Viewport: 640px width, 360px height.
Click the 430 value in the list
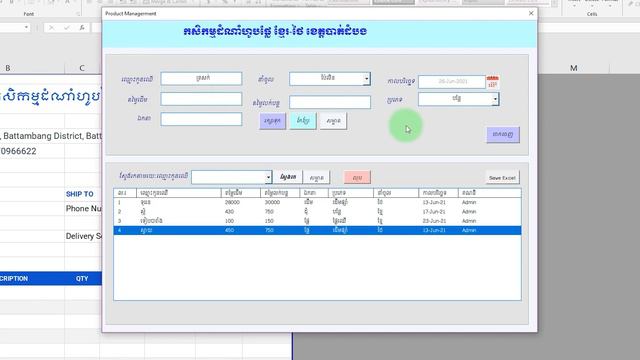[229, 212]
